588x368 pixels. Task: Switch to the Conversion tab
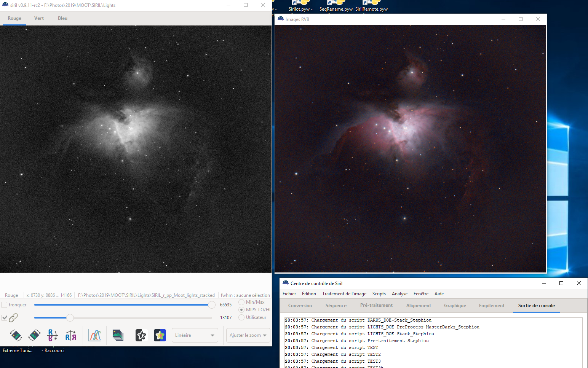point(300,306)
